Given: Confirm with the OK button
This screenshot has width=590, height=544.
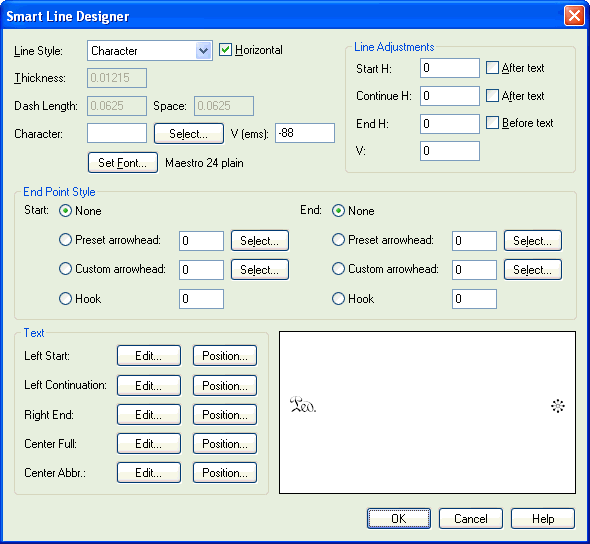Looking at the screenshot, I should (399, 518).
